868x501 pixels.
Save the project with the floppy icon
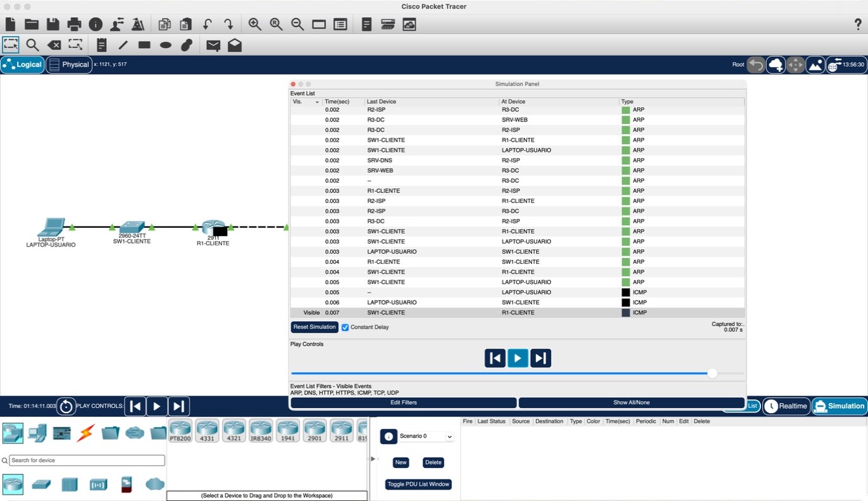coord(53,25)
